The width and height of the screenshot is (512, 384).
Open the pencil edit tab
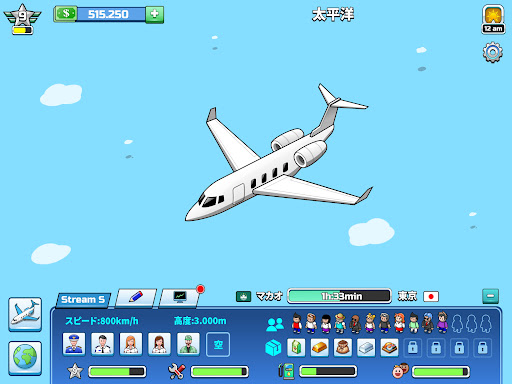click(135, 297)
